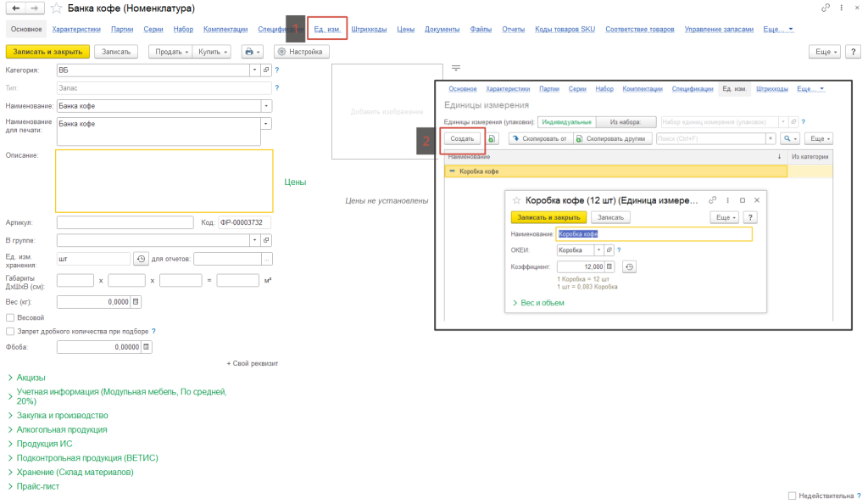Switch to the Ед. изм. tab

coord(327,30)
